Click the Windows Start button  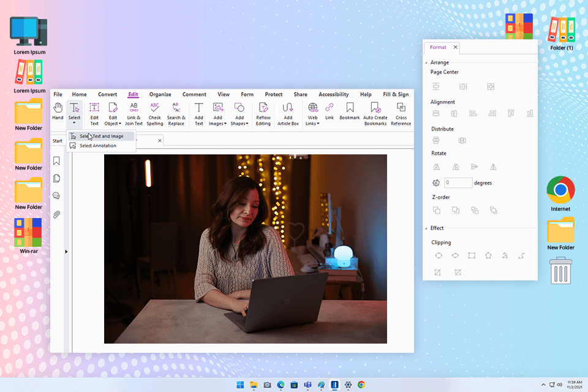[240, 385]
